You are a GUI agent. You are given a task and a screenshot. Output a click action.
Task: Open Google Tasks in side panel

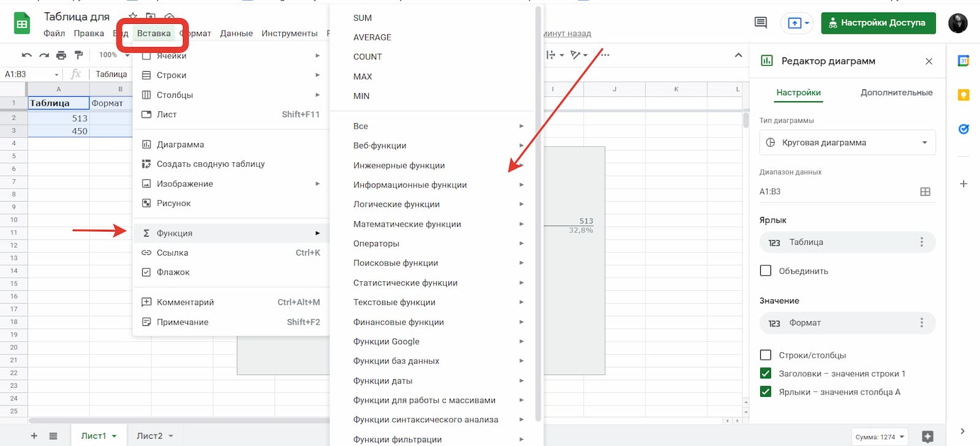click(963, 129)
